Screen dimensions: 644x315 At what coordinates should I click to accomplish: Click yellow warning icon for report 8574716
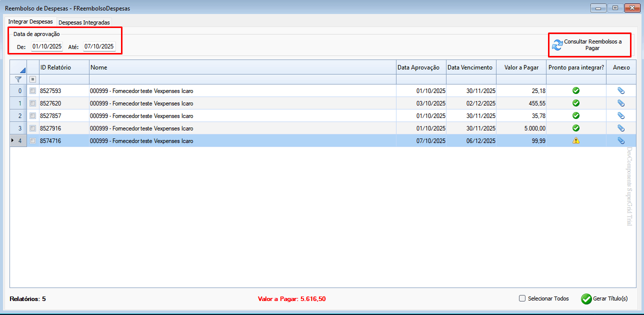(576, 140)
